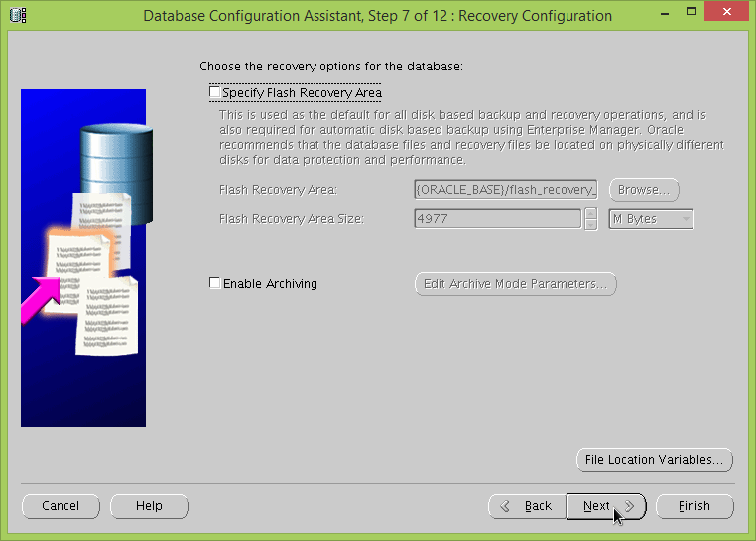Increase recovery area size with up arrow

pyautogui.click(x=591, y=213)
